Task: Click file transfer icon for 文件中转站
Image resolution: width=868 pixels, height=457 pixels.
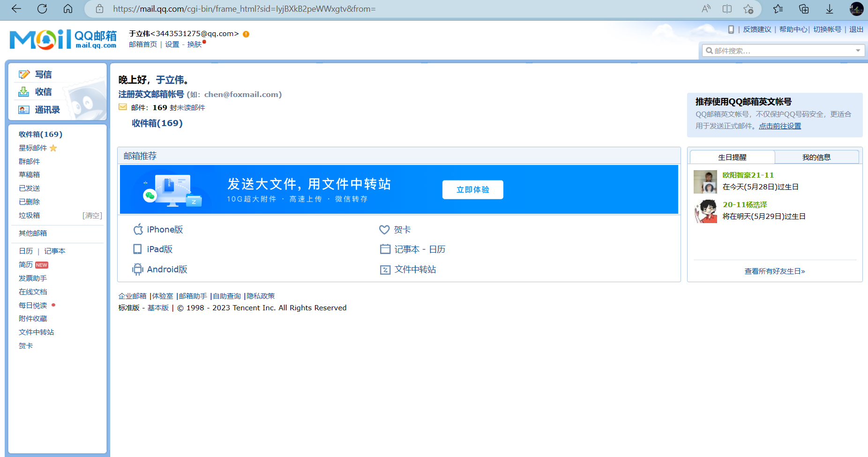Action: click(x=385, y=270)
